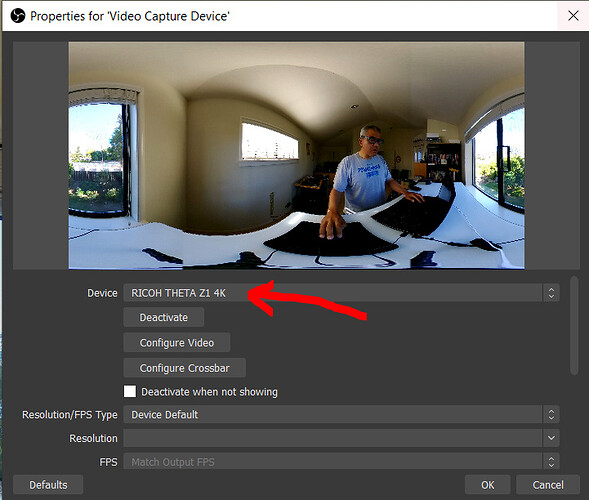The height and width of the screenshot is (500, 589).
Task: Expand the Resolution combo box chevron
Action: tap(551, 438)
